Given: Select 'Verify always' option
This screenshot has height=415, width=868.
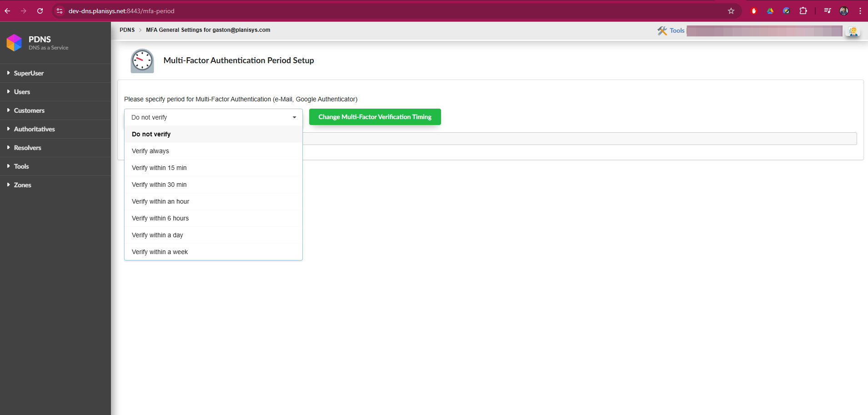Looking at the screenshot, I should [x=151, y=151].
